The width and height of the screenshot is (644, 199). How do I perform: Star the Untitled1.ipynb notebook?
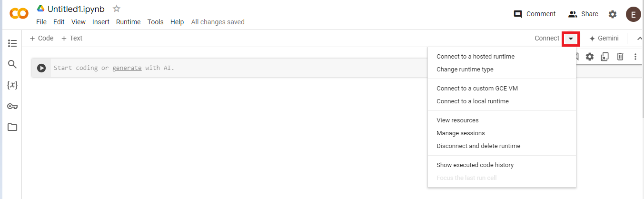pos(117,9)
